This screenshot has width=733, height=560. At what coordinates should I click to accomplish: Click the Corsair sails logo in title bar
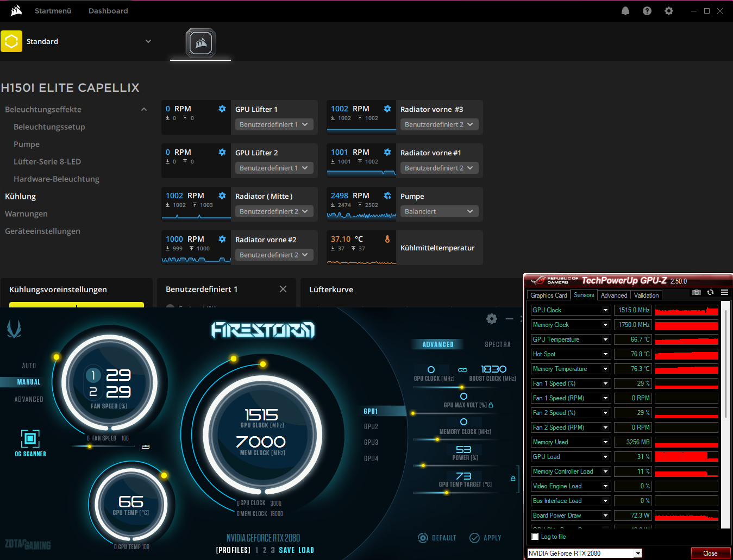pos(16,10)
